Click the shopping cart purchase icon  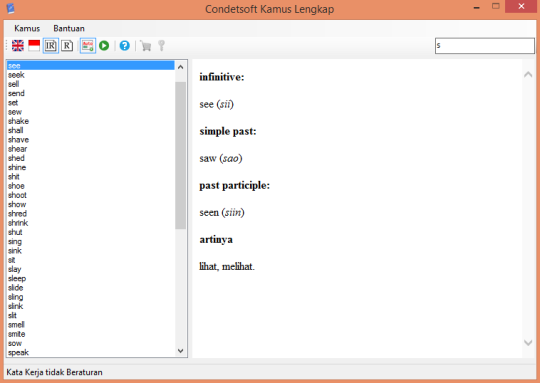click(145, 45)
